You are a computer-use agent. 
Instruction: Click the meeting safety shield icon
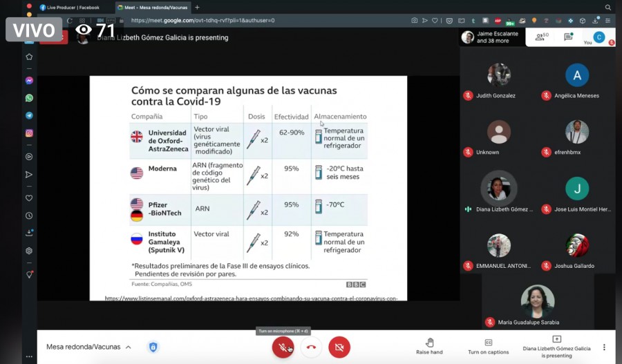153,347
